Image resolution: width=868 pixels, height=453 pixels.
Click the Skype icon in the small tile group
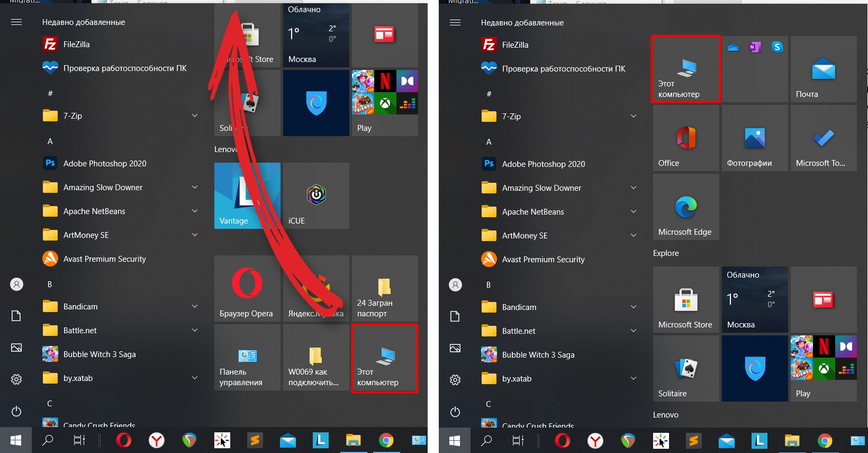[x=777, y=47]
